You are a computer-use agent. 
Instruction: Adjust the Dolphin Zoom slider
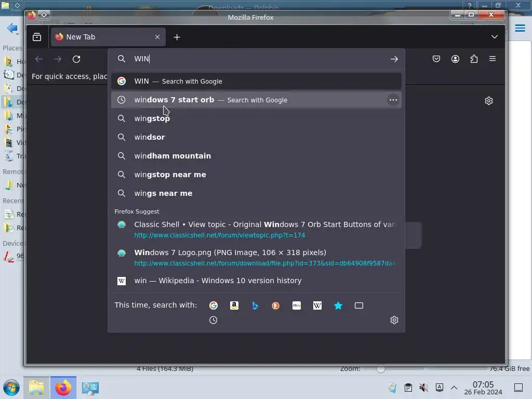(x=380, y=369)
